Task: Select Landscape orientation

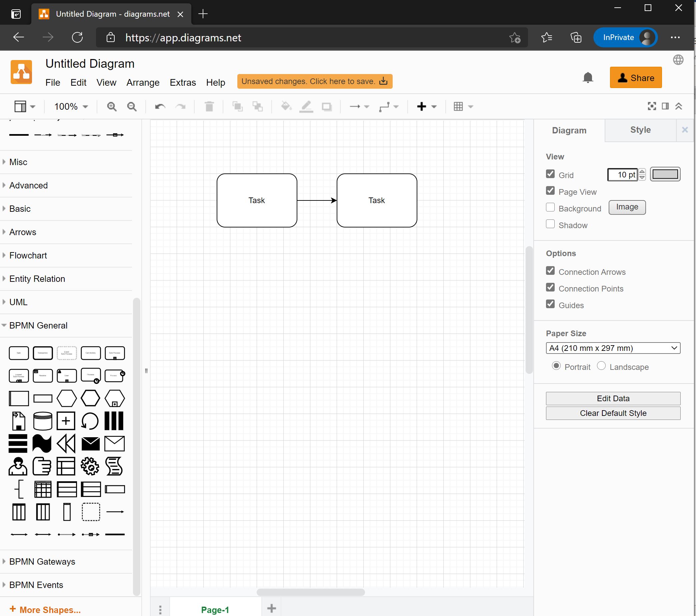Action: (601, 366)
